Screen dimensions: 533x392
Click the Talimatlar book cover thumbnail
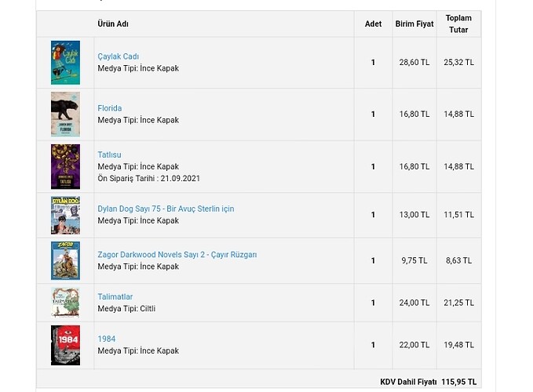point(65,302)
